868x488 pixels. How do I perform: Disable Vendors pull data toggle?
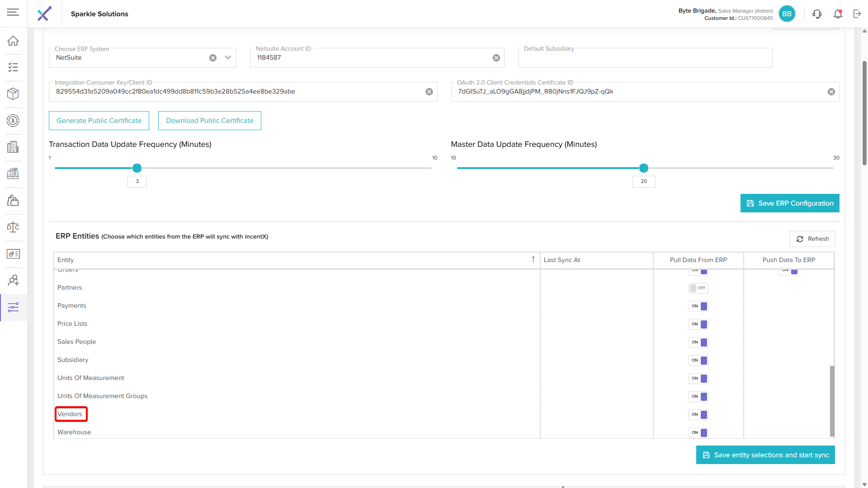698,414
